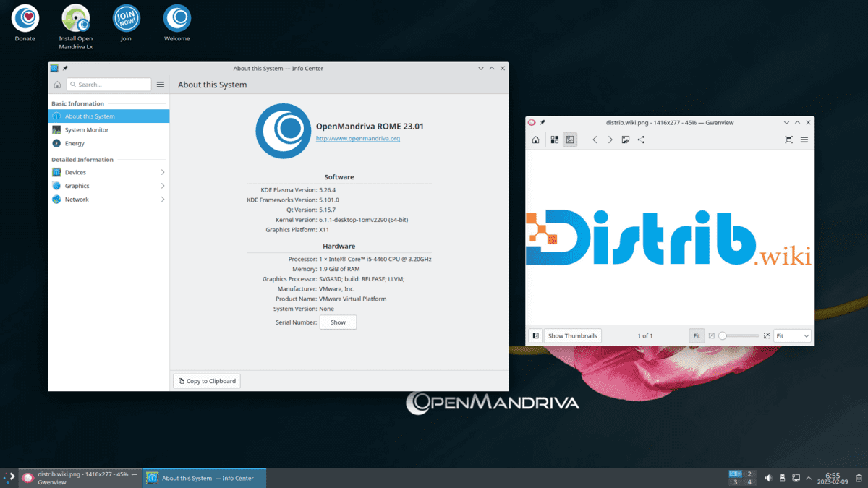Open Gwenview edit image tools icon

626,140
